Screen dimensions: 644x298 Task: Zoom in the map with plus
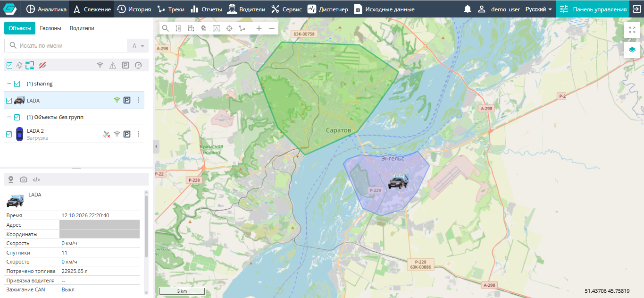(259, 28)
